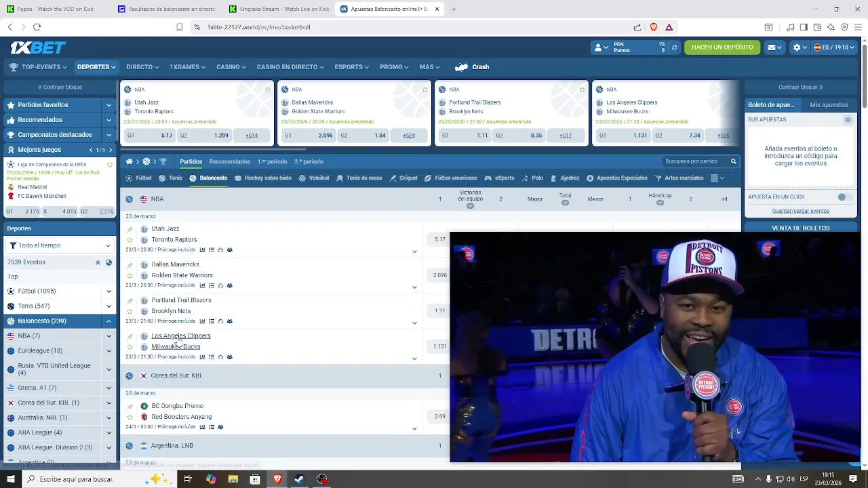Click the search magnifier icon
Viewport: 868px width, 488px height.
point(733,161)
